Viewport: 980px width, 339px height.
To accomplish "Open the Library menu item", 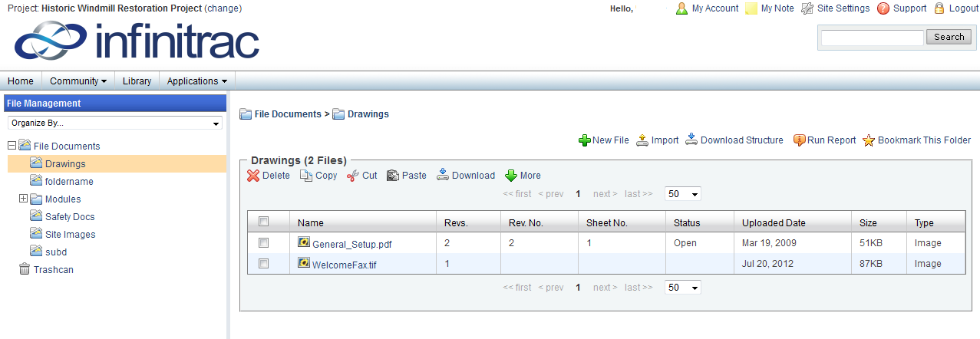I will pyautogui.click(x=137, y=81).
